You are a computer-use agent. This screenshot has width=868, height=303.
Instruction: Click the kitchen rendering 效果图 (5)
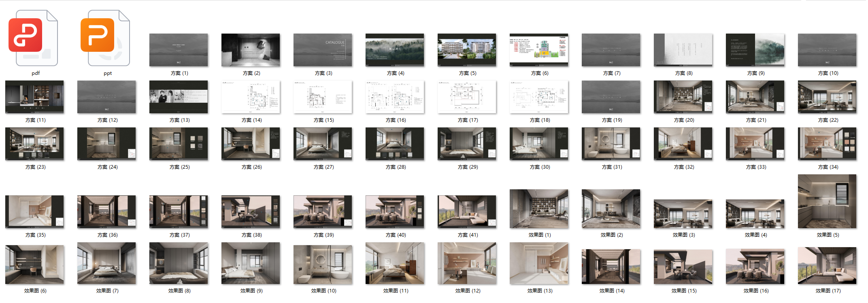click(827, 201)
